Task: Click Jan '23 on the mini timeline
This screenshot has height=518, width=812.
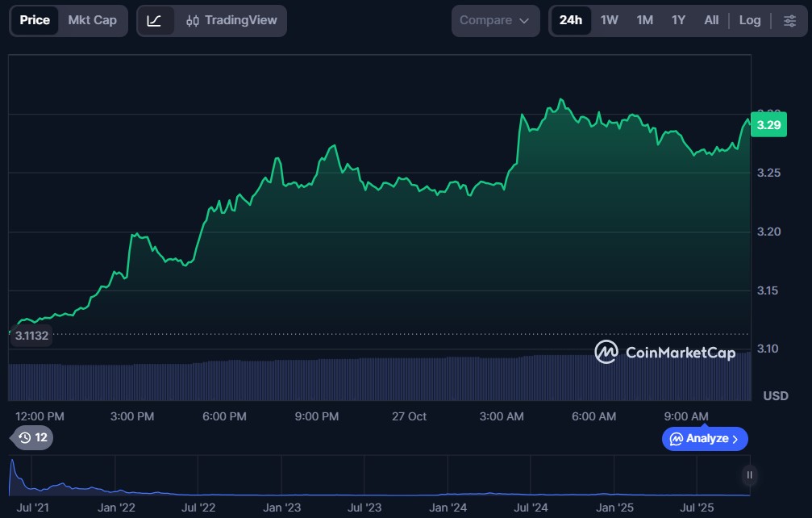Action: [x=281, y=508]
